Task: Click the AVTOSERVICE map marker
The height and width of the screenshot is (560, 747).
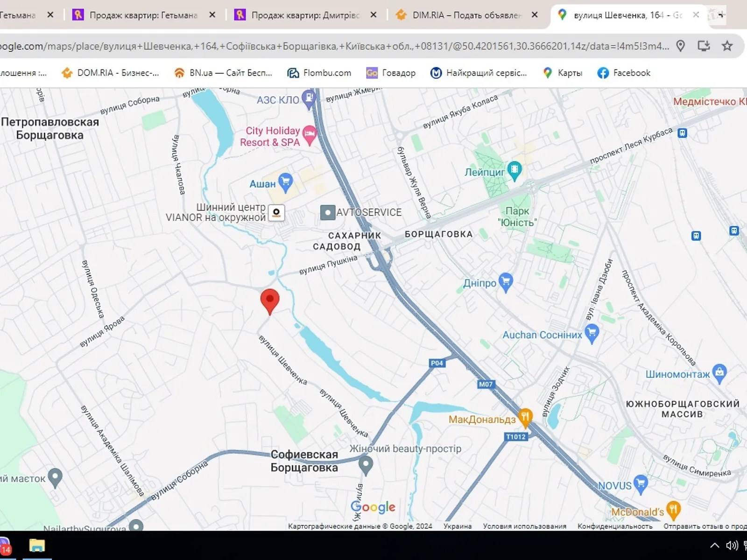Action: (x=328, y=213)
